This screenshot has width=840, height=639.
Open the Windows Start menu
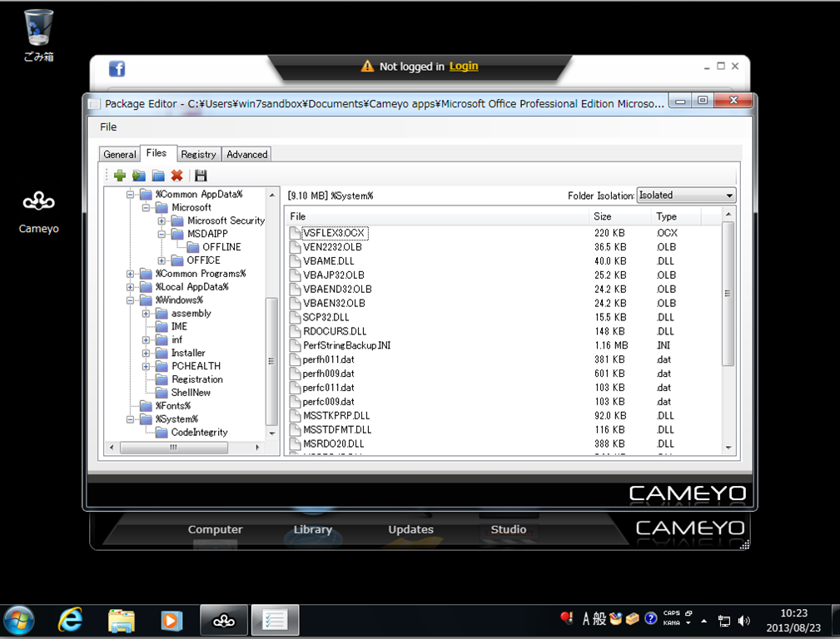[x=19, y=621]
